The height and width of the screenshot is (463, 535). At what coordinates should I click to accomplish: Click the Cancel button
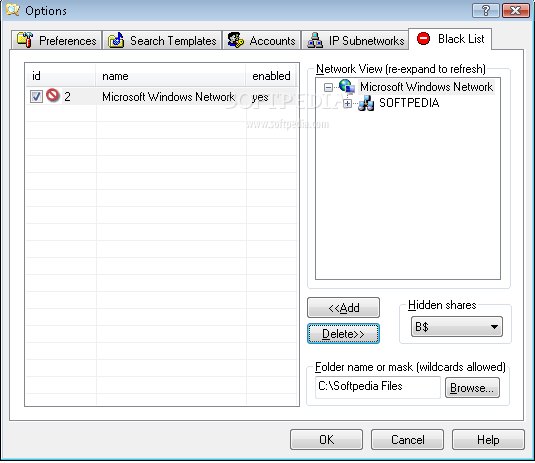[407, 439]
